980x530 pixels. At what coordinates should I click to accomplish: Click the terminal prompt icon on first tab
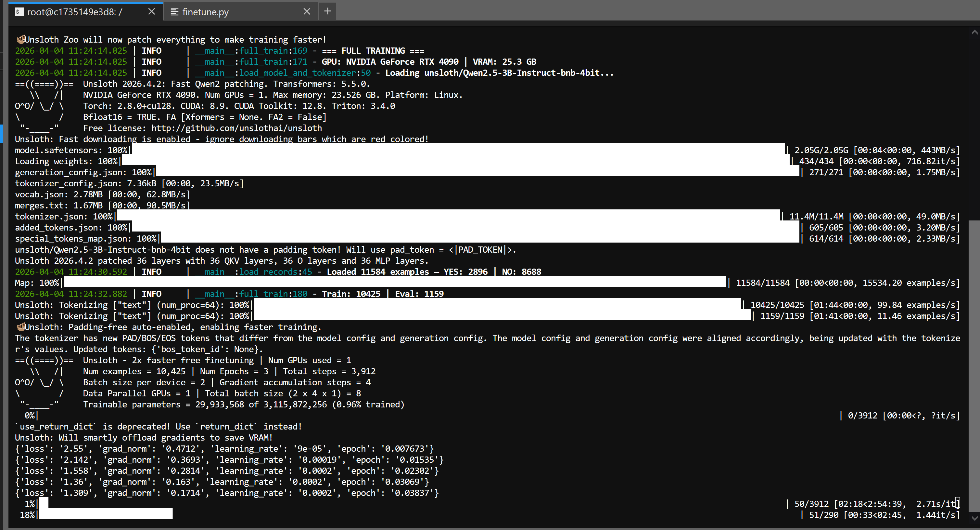click(x=19, y=12)
